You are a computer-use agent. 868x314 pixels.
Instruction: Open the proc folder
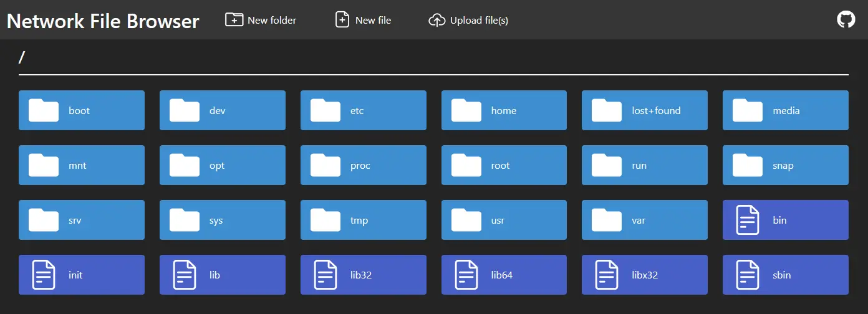364,165
